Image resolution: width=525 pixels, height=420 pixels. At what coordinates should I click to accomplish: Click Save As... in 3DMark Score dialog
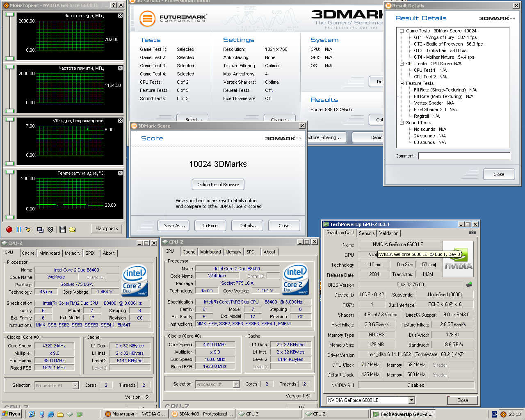coord(174,226)
